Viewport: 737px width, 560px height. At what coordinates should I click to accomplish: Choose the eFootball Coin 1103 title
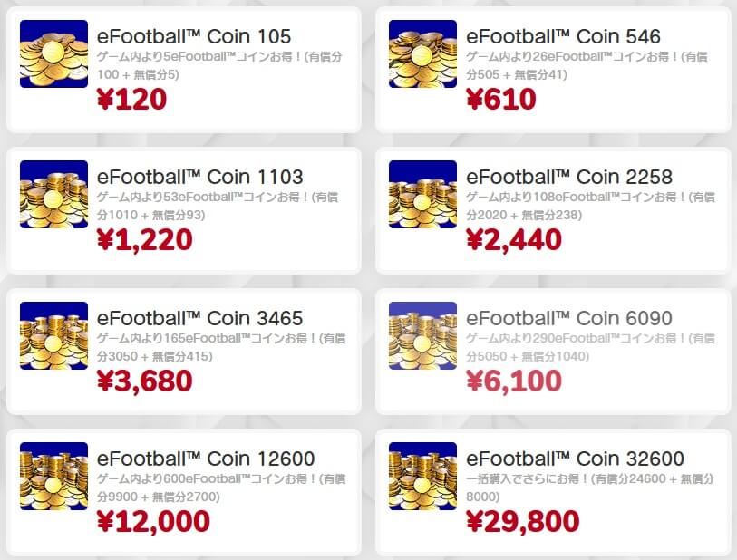pos(199,177)
